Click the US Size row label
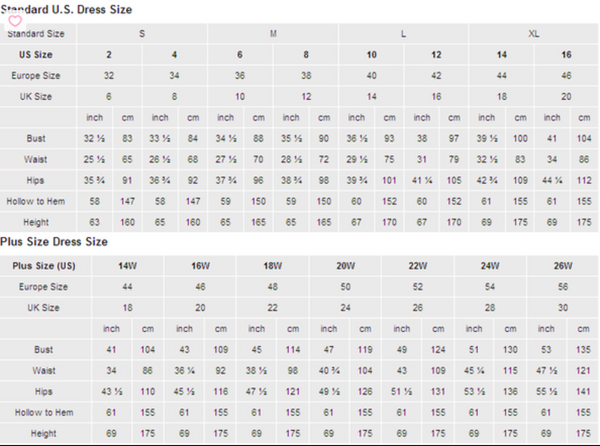The width and height of the screenshot is (600, 446). 37,54
